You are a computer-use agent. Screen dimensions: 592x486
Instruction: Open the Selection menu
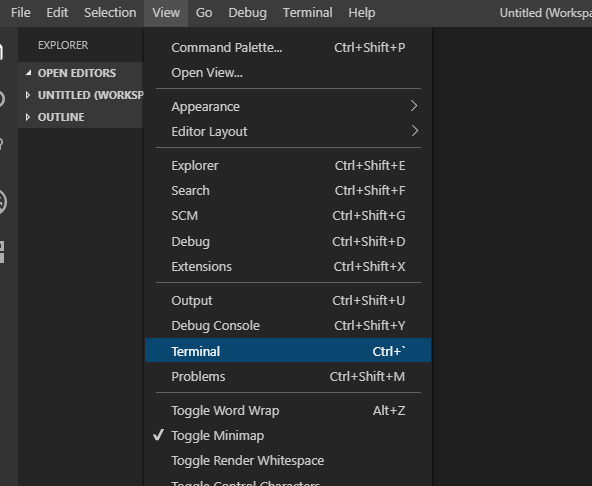click(110, 13)
